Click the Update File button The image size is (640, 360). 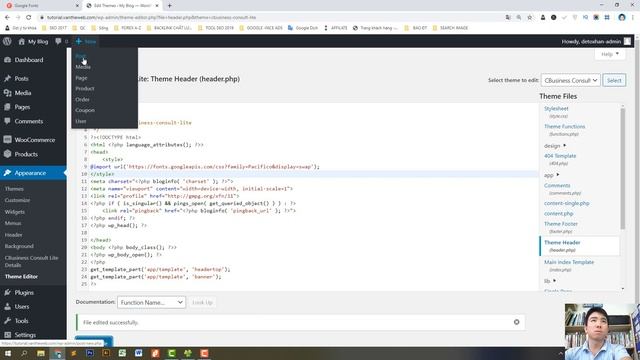pos(94,341)
